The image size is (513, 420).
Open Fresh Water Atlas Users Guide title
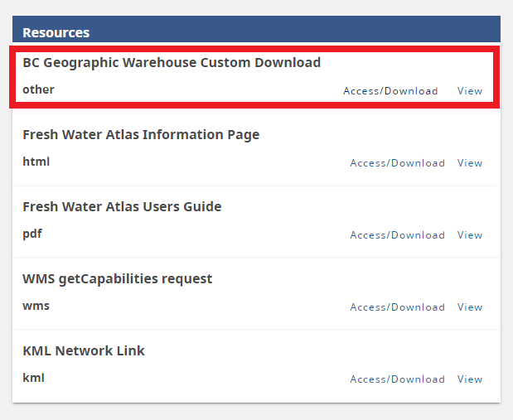[x=122, y=207]
